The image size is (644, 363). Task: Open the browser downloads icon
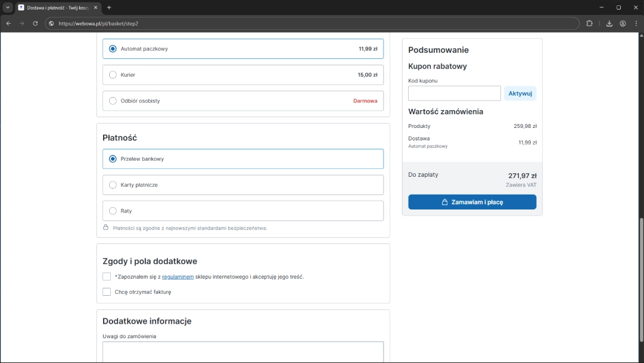(609, 23)
